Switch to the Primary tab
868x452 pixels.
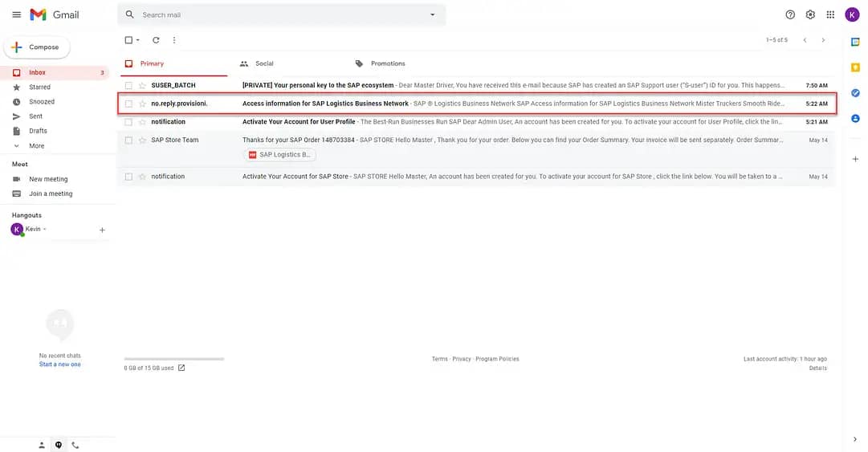173,63
